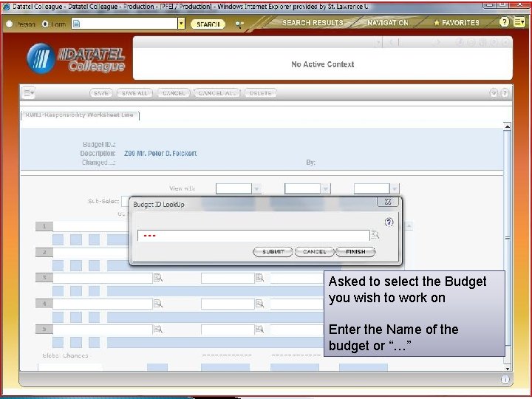Click lookup icon after row 4's first field
Viewport: 532px width, 399px height.
point(158,304)
